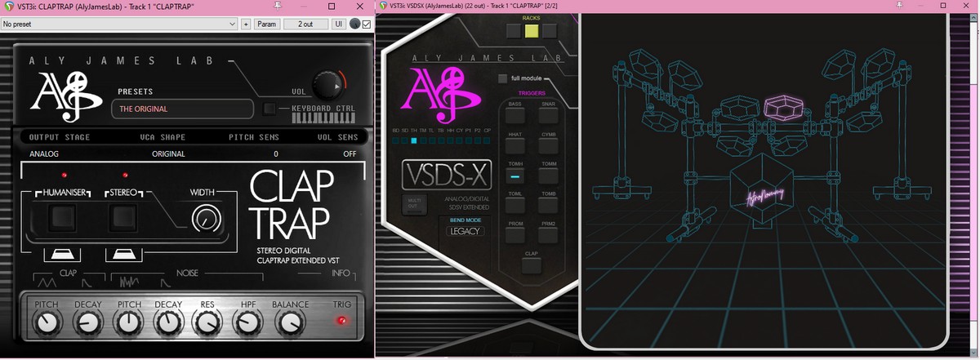Open the Param menu button
The image size is (980, 360).
point(267,24)
